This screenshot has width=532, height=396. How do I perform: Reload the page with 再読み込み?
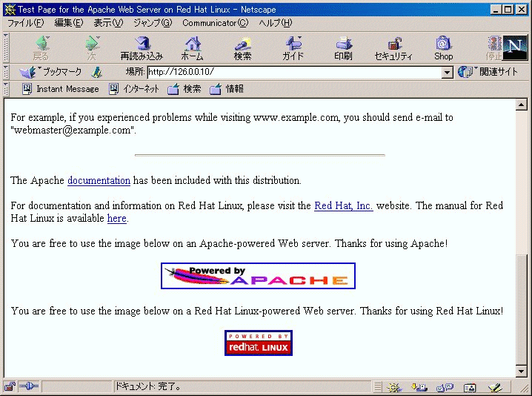point(142,48)
